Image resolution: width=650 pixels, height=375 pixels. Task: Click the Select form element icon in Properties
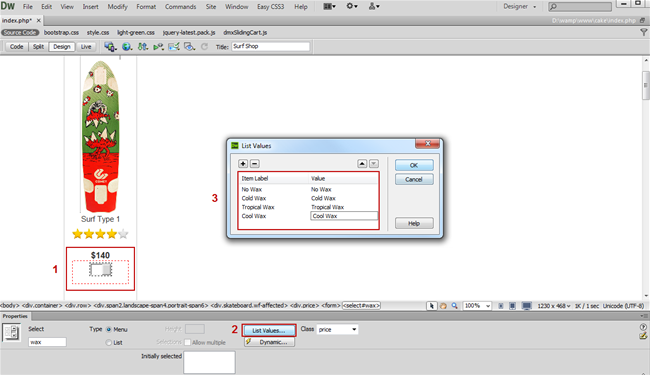click(x=11, y=333)
